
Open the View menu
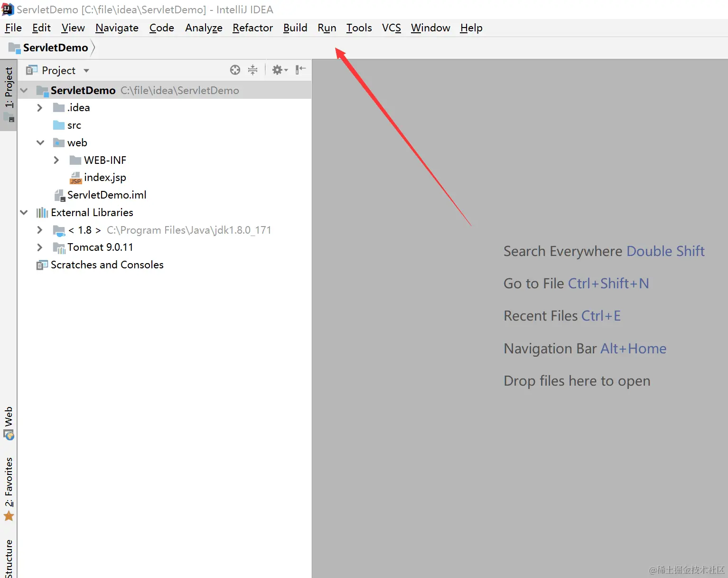(x=73, y=28)
